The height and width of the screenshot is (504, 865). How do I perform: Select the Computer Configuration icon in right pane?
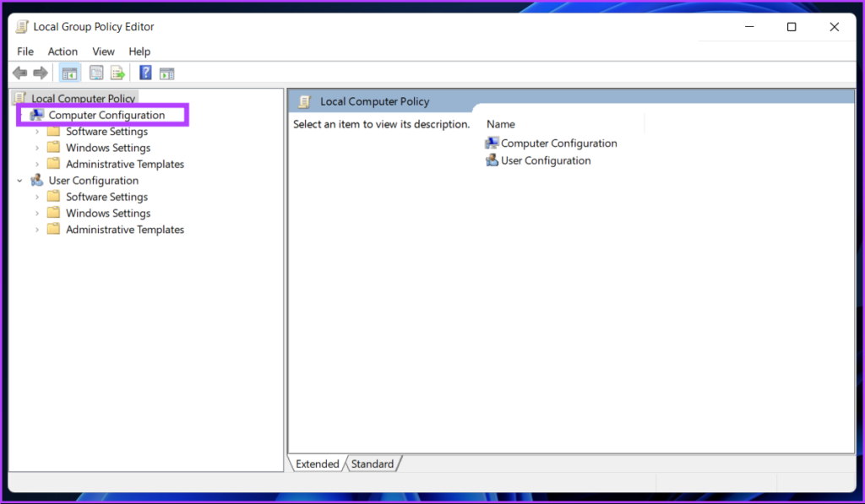coord(492,144)
